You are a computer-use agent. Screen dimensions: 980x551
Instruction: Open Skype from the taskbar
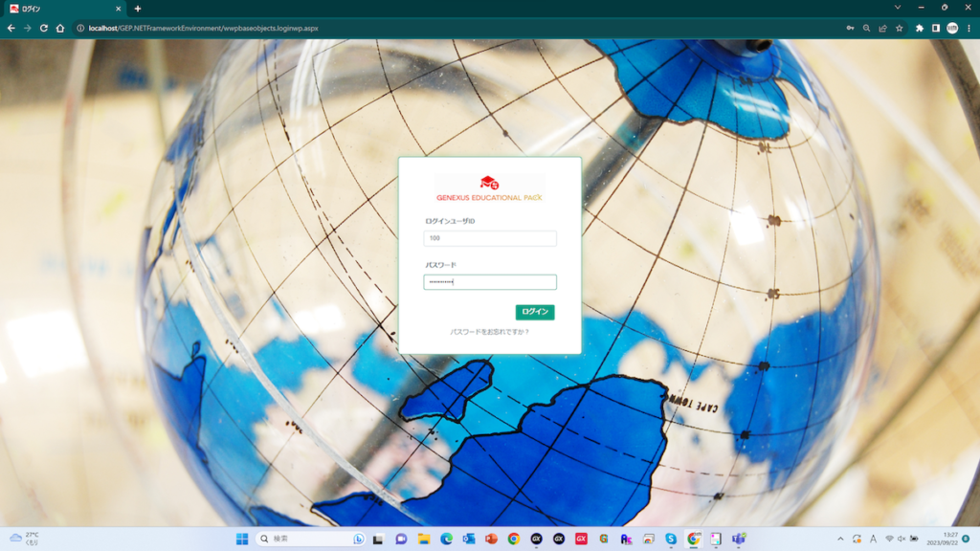671,539
